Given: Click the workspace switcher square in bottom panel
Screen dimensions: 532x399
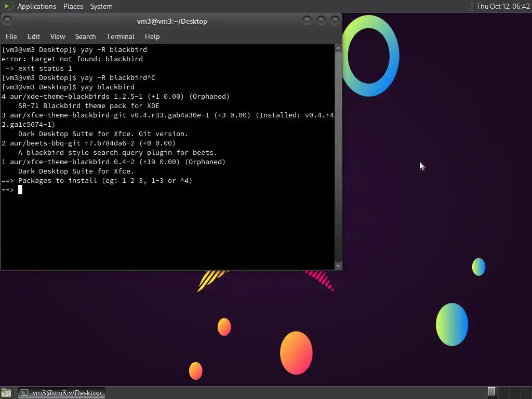Looking at the screenshot, I should [x=491, y=392].
